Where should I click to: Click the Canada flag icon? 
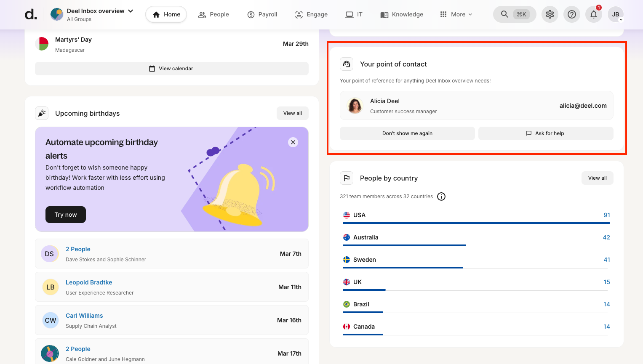coord(347,327)
